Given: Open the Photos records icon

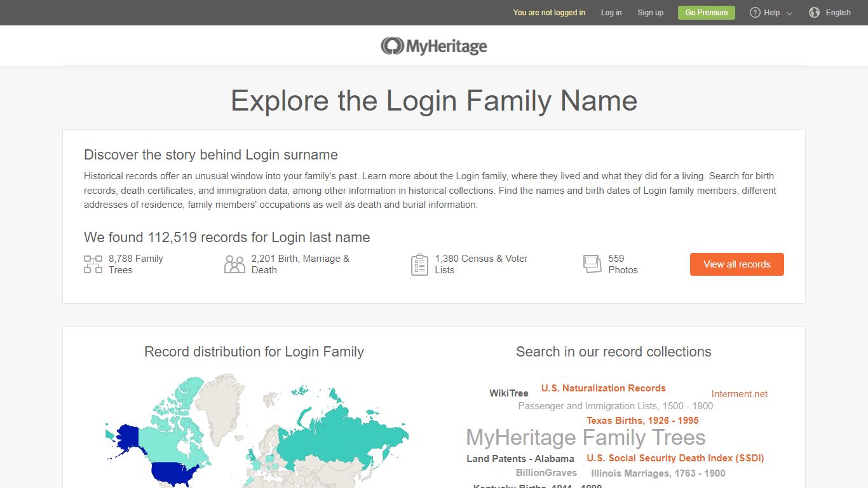Looking at the screenshot, I should pyautogui.click(x=592, y=264).
